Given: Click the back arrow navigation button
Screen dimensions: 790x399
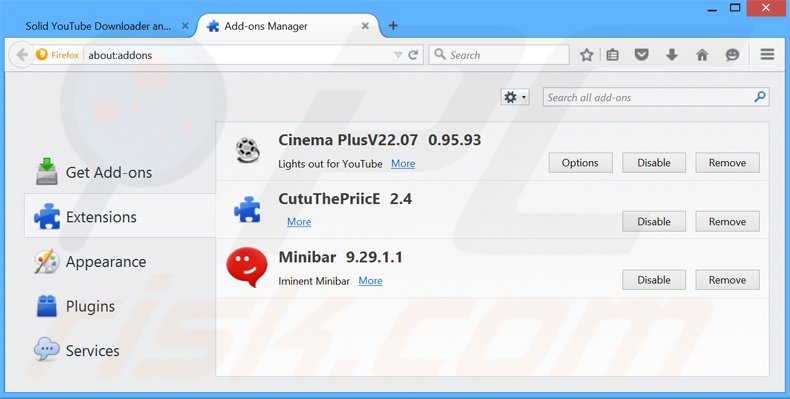Looking at the screenshot, I should (22, 54).
